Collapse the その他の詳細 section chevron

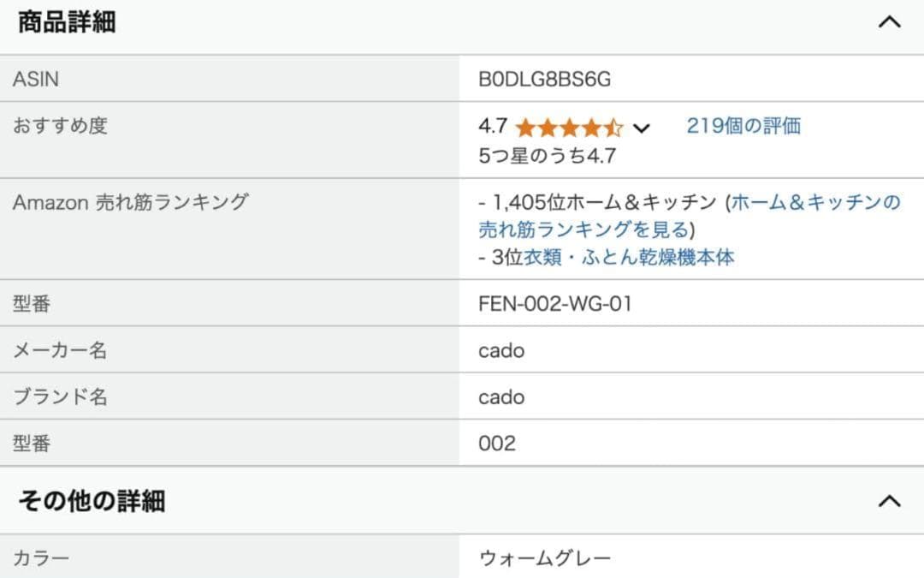click(x=890, y=501)
